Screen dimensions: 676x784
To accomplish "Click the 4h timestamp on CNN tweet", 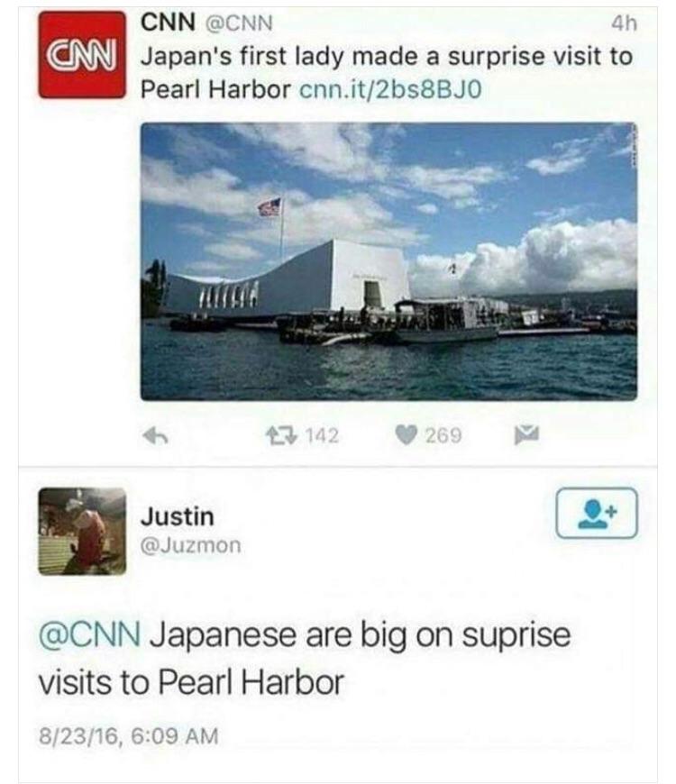I will (624, 23).
